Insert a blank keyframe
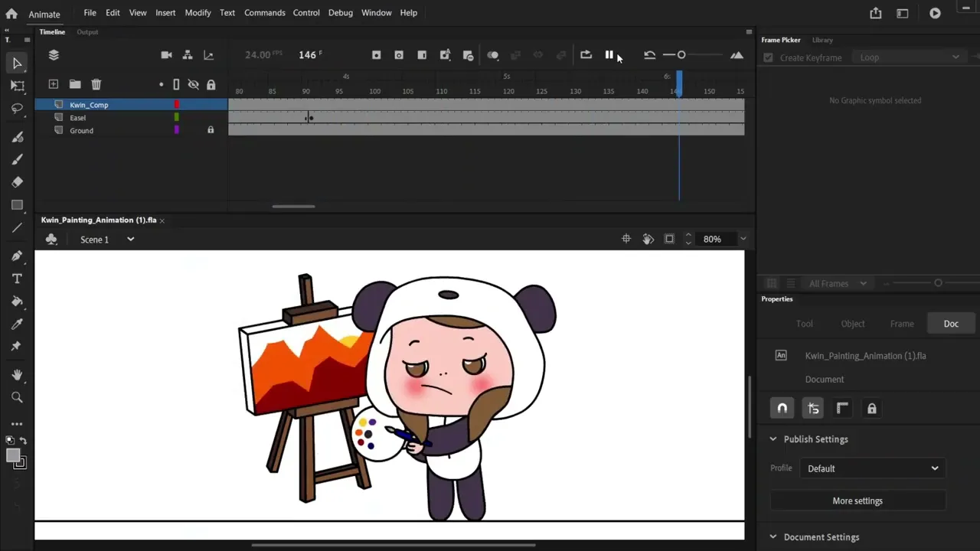980x551 pixels. [x=399, y=55]
